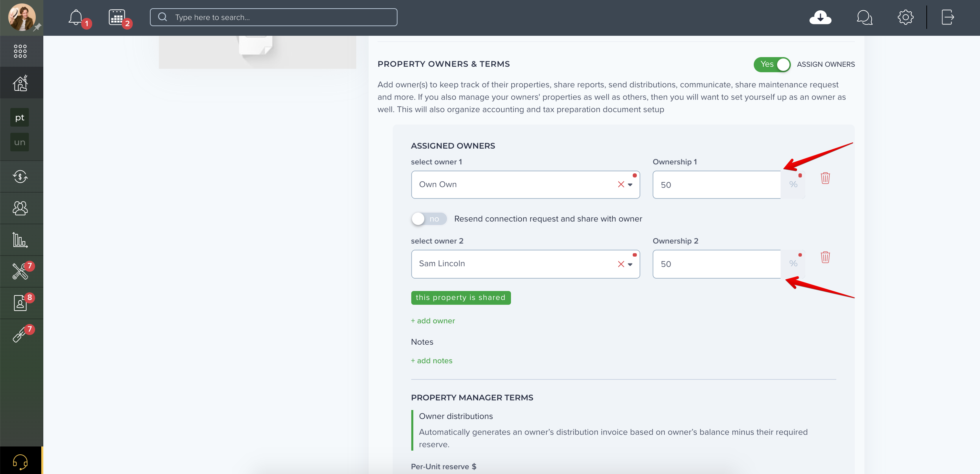Expand the select owner 1 dropdown
The image size is (980, 474).
(630, 185)
